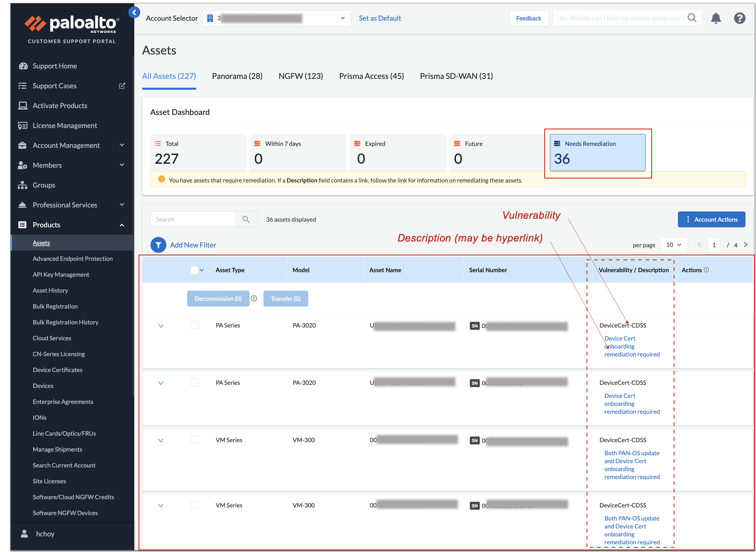756x552 pixels.
Task: Collapse sidebar with the blue arrow button
Action: 134,13
